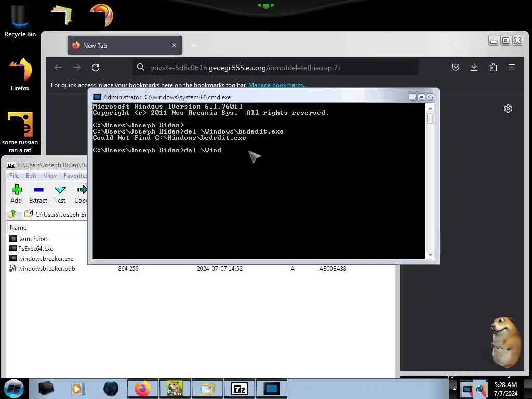Click the 2024-07-07 14:52 modified date cell
Image resolution: width=532 pixels, height=399 pixels.
point(220,269)
